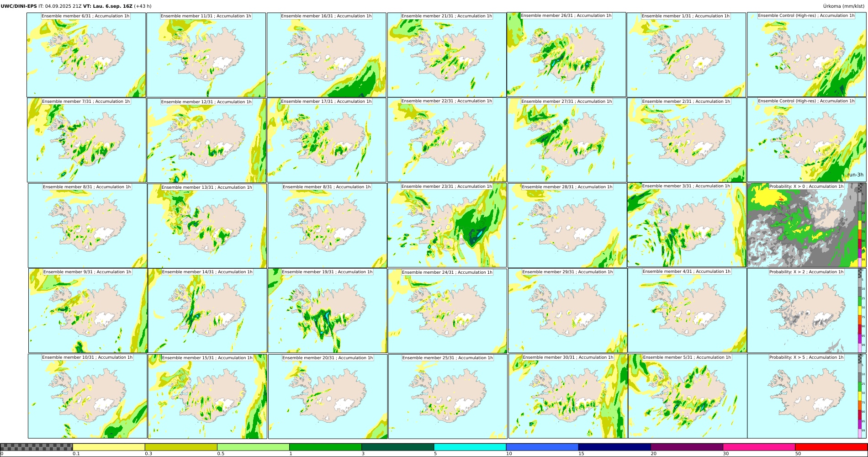Image resolution: width=868 pixels, height=457 pixels.
Task: Select the 'Ensemble member 25/31 ; Accumulation 1h' title
Action: (x=448, y=358)
